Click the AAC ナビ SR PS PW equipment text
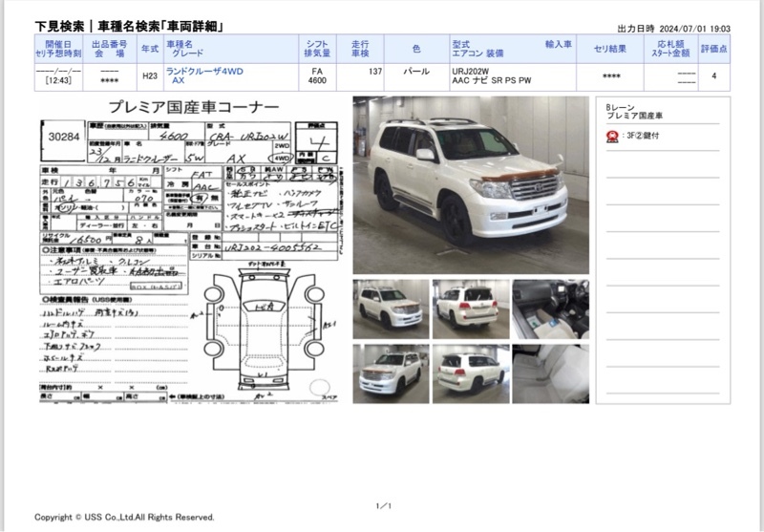 pyautogui.click(x=492, y=80)
